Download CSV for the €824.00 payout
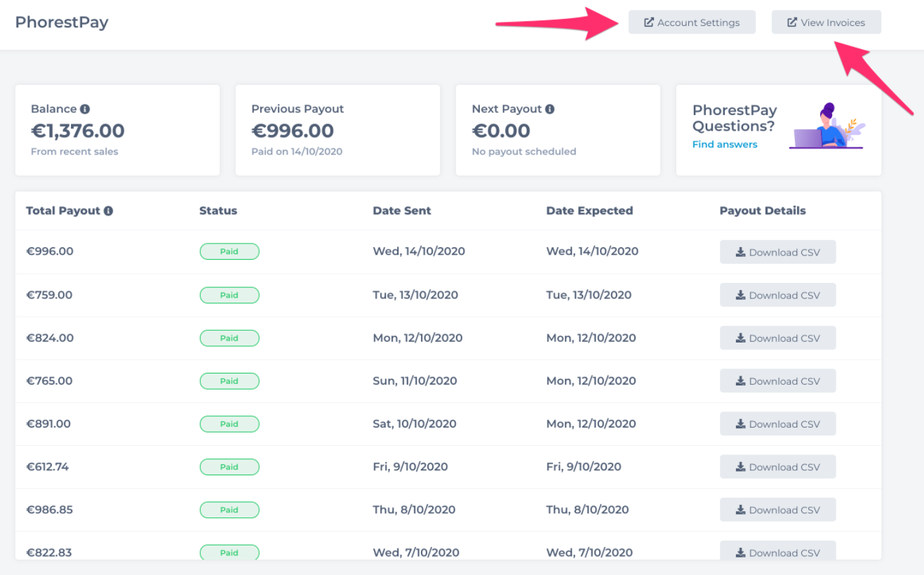Screen dimensions: 924x575 (x=778, y=338)
